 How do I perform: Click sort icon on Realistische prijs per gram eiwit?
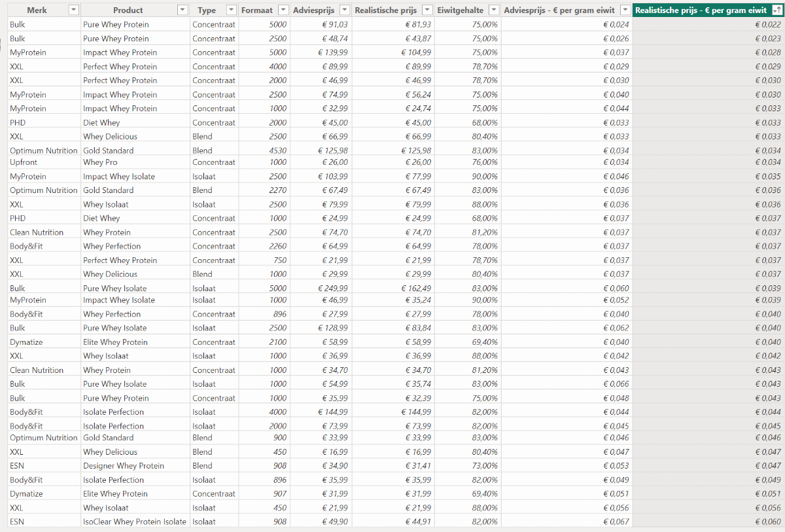(x=776, y=10)
